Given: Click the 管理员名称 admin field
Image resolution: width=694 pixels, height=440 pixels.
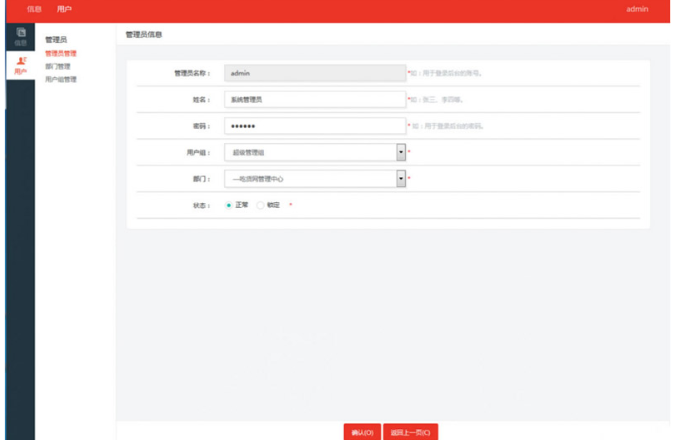Looking at the screenshot, I should pyautogui.click(x=314, y=73).
